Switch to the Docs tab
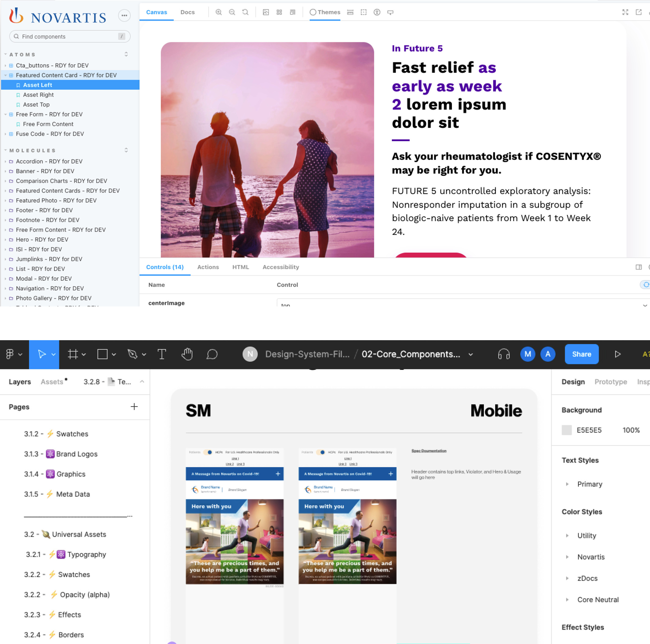 click(x=187, y=12)
